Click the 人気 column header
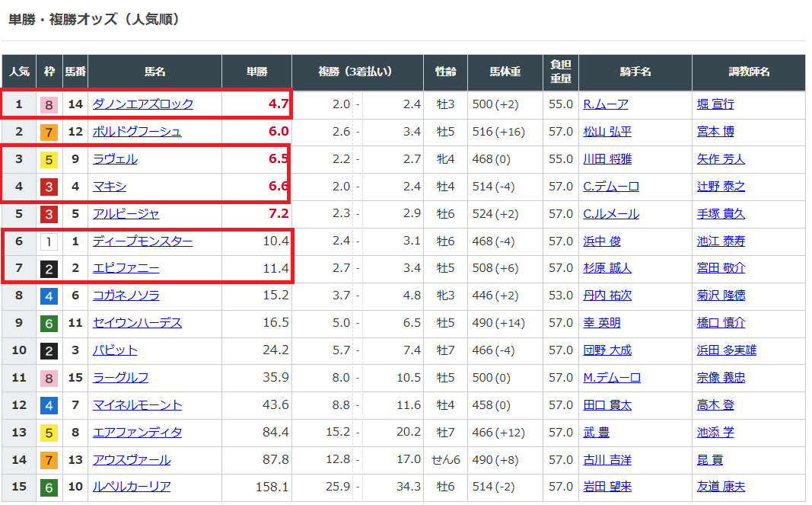Viewport: 812px width, 505px height. point(19,72)
